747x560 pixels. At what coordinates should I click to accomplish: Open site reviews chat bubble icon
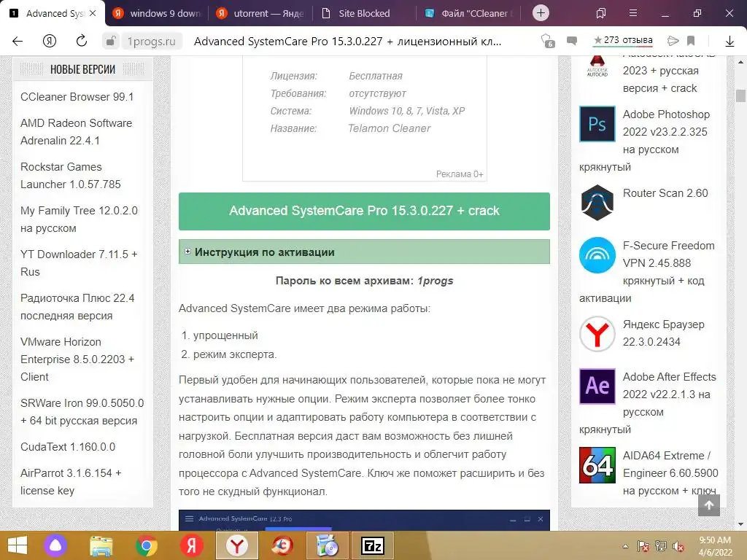pos(572,41)
